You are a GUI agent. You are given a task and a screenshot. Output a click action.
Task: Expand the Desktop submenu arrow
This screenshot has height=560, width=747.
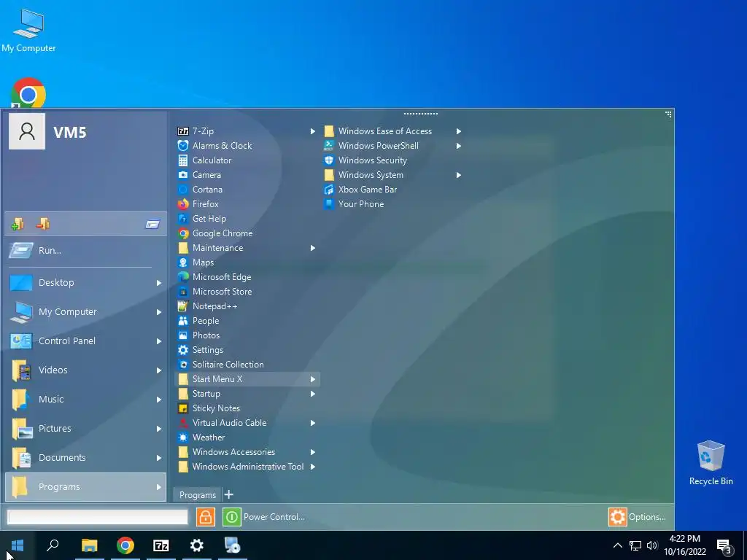pos(158,283)
